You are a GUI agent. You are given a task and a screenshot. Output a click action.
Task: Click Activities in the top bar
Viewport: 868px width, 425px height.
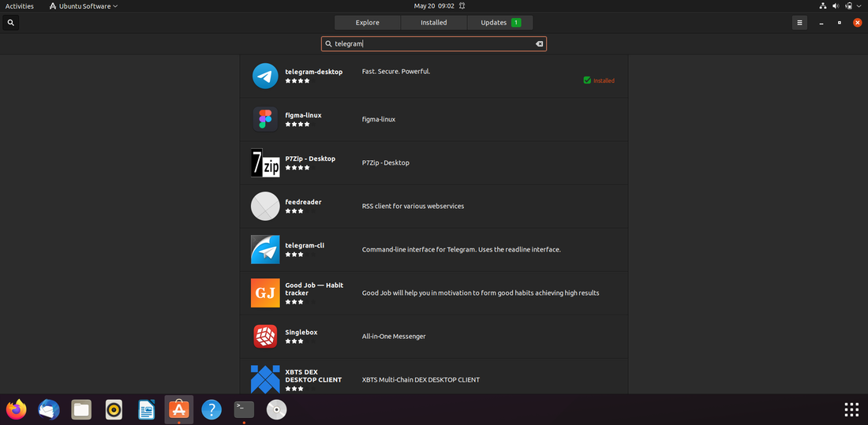[x=20, y=6]
